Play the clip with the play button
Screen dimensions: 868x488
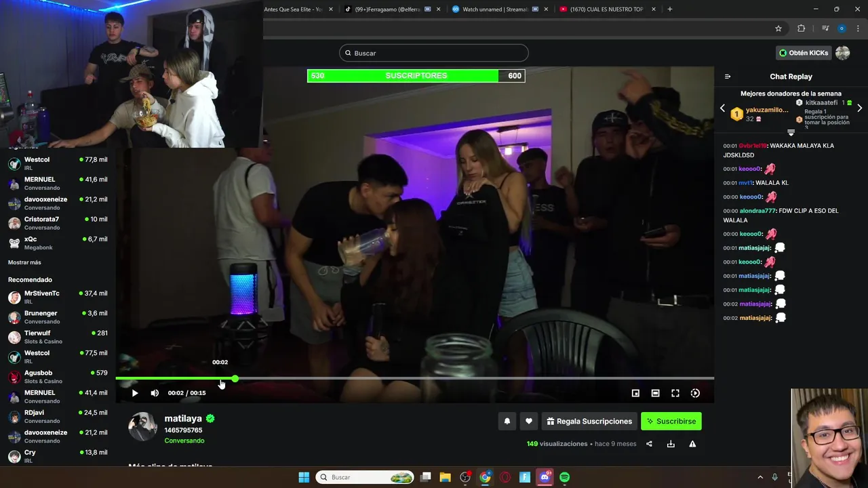coord(135,393)
